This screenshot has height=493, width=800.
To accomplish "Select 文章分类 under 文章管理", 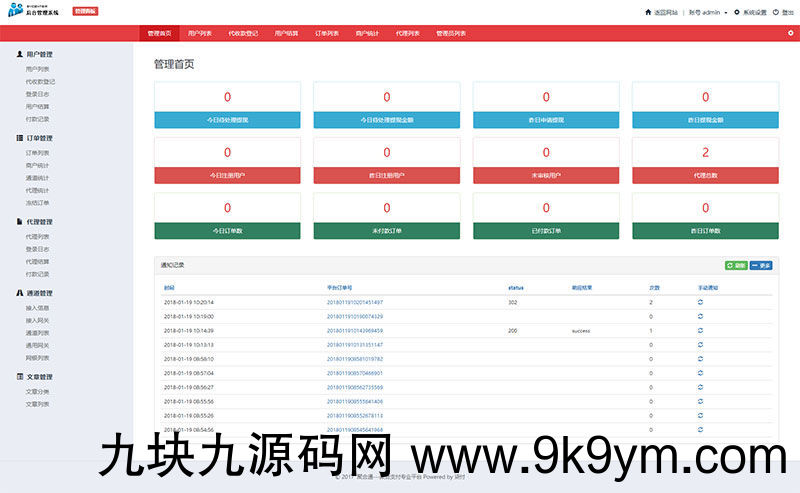I will [x=37, y=391].
